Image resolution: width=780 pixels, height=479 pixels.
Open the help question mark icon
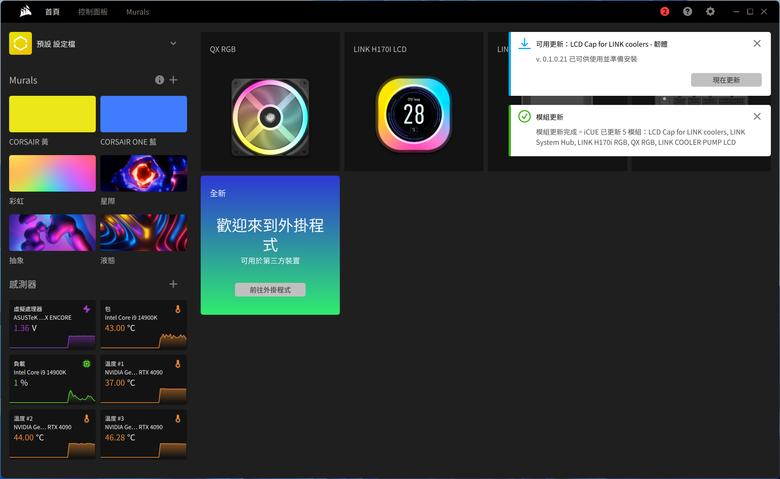tap(687, 11)
